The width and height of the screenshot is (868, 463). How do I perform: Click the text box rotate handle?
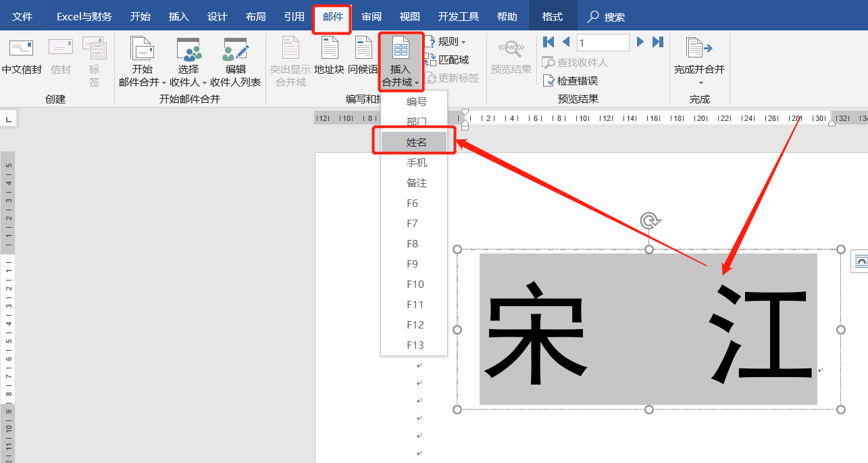click(x=649, y=220)
